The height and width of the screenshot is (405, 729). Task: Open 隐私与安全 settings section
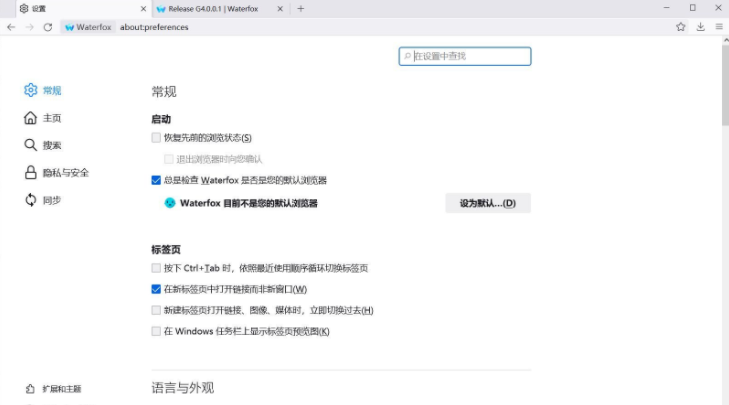click(x=31, y=172)
